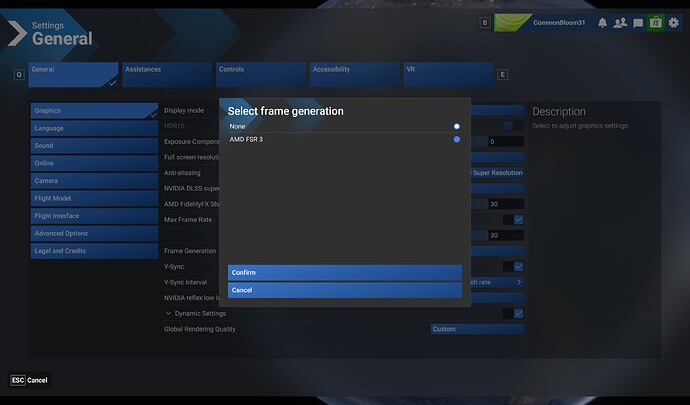Click the settings gear icon
The image size is (690, 405).
point(673,22)
